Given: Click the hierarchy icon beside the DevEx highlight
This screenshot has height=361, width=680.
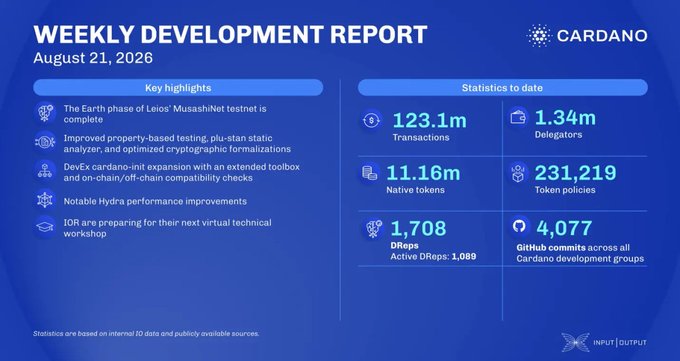Looking at the screenshot, I should click(x=45, y=171).
